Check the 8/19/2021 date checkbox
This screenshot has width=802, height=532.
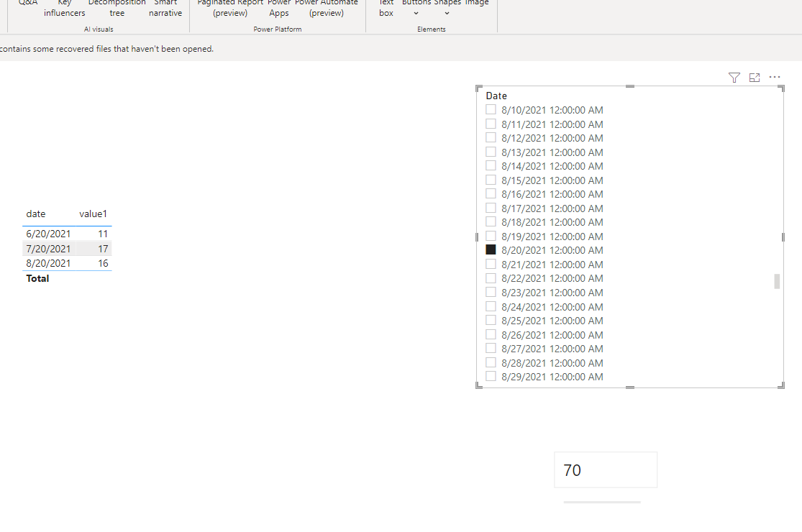click(491, 236)
